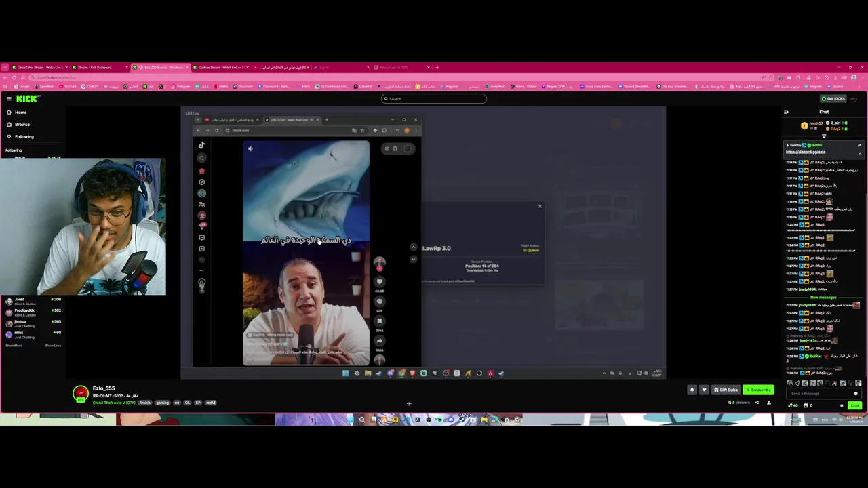
Task: Switch to Stream - Kick Dashboard tab
Action: pos(100,68)
